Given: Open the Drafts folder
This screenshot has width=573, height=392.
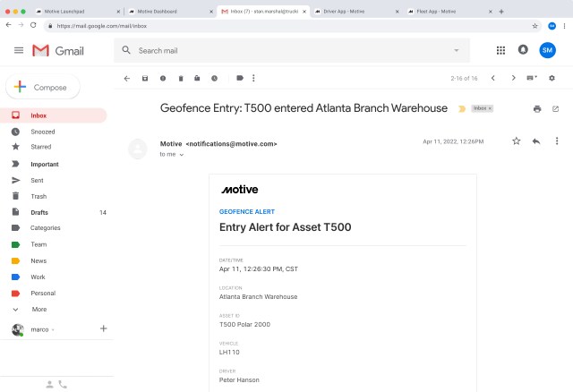Looking at the screenshot, I should click(x=38, y=212).
